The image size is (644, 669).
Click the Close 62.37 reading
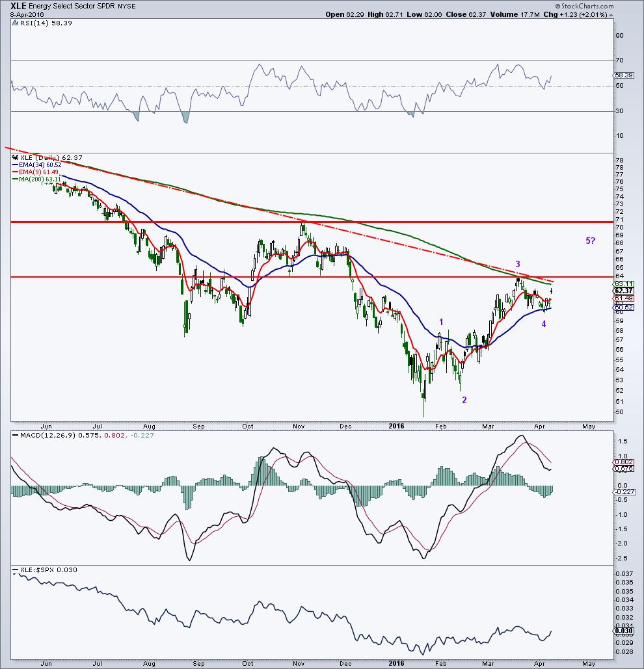click(x=466, y=14)
